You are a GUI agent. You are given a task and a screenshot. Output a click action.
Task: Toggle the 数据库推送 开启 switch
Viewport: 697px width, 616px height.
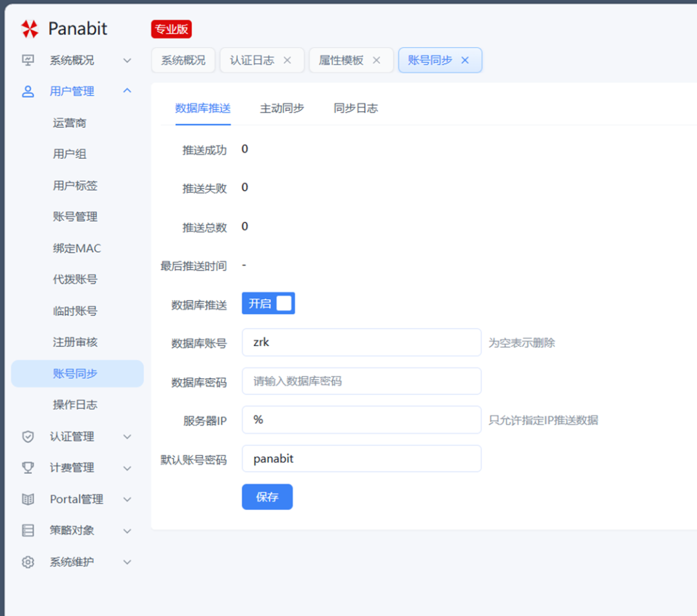click(x=268, y=303)
